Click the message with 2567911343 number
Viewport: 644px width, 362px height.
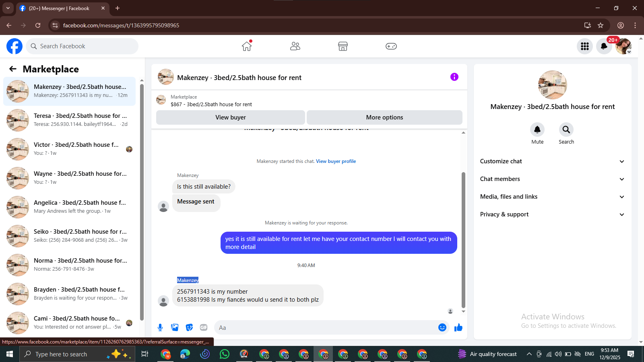(x=248, y=296)
